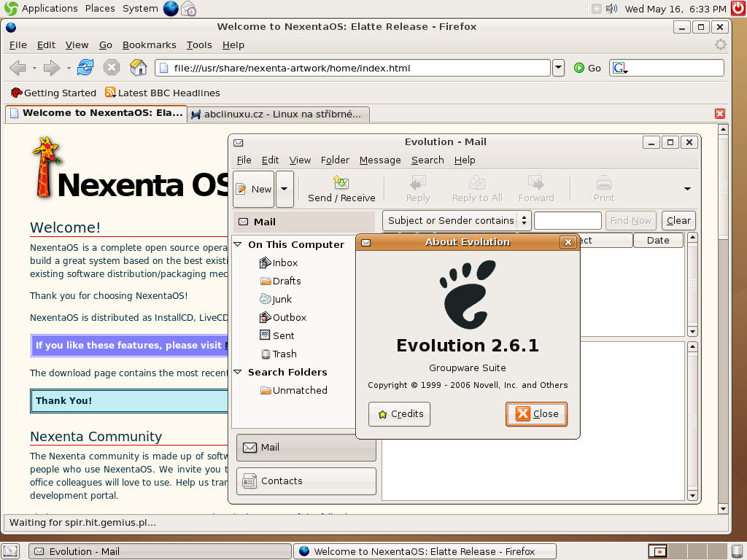
Task: Switch to abclinuxu.cz tab
Action: pyautogui.click(x=278, y=114)
